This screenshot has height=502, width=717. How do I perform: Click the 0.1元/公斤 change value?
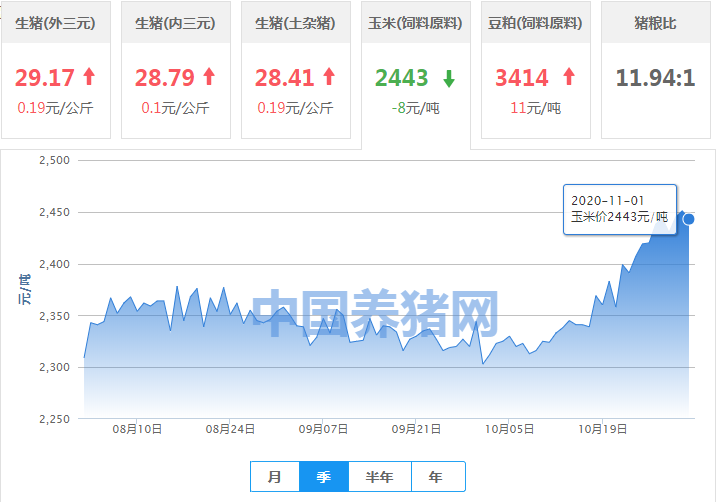(x=176, y=108)
